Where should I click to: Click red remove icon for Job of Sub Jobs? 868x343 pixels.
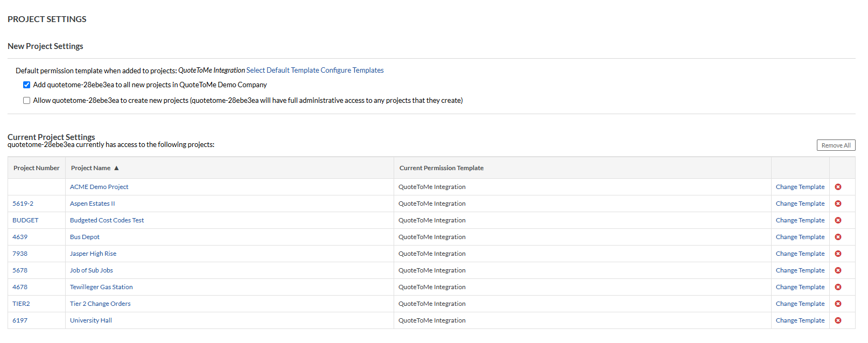[x=838, y=270]
